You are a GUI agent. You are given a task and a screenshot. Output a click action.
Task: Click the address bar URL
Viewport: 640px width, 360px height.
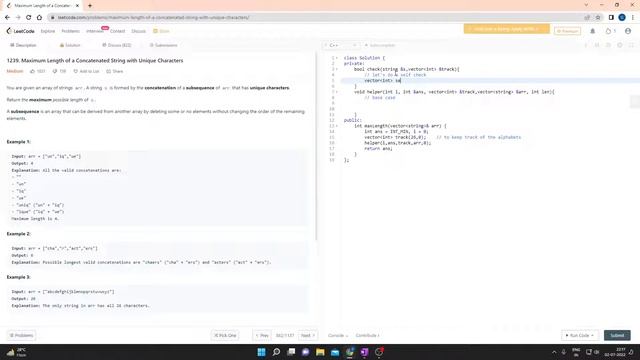point(153,18)
